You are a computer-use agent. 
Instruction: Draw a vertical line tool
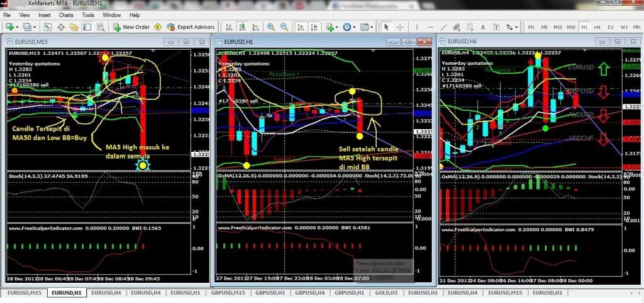[x=416, y=27]
